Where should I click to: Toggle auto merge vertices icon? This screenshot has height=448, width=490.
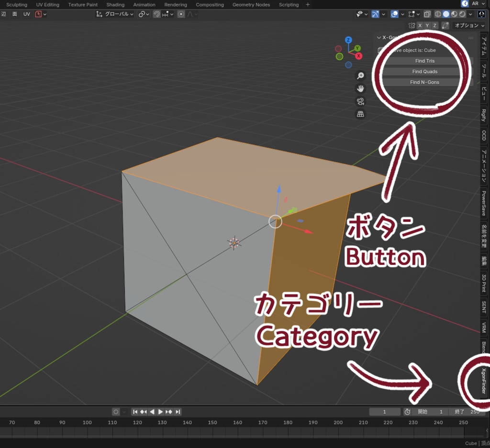(x=445, y=26)
